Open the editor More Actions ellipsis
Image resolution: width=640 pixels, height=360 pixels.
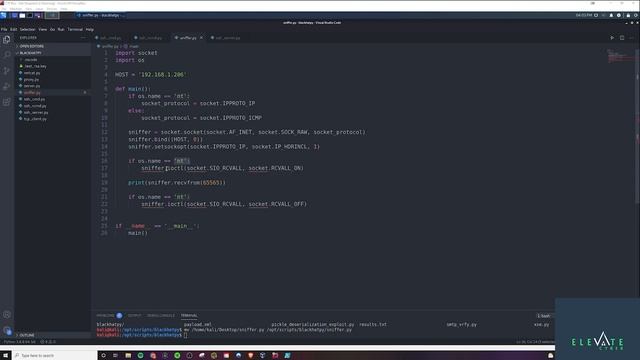coord(631,38)
